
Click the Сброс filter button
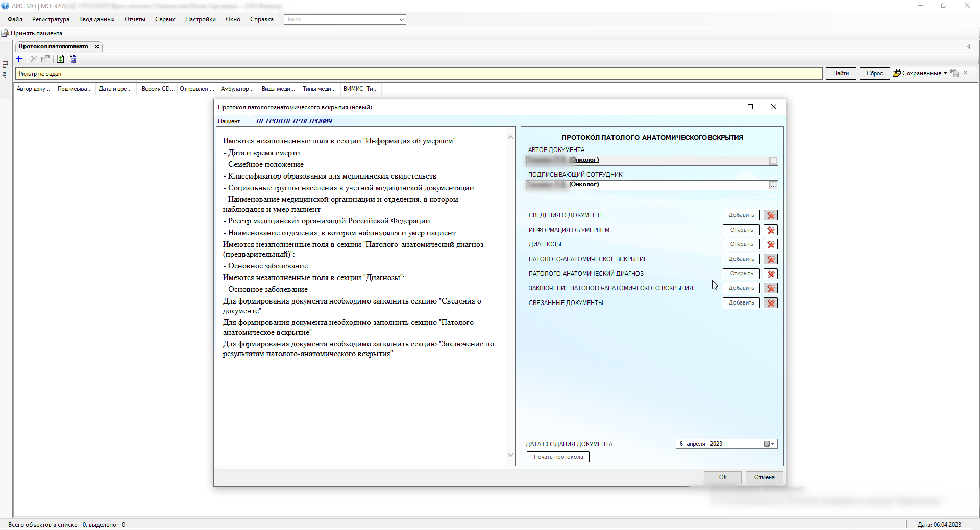point(874,73)
